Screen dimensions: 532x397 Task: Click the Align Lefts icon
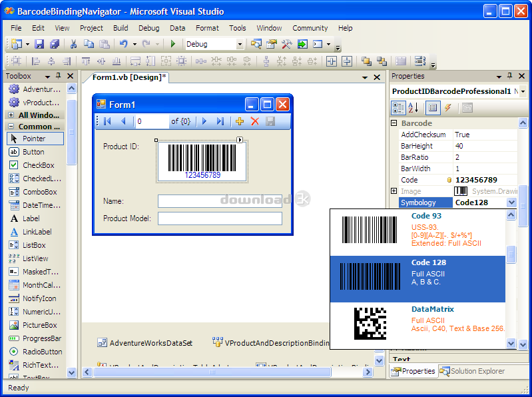pyautogui.click(x=36, y=61)
